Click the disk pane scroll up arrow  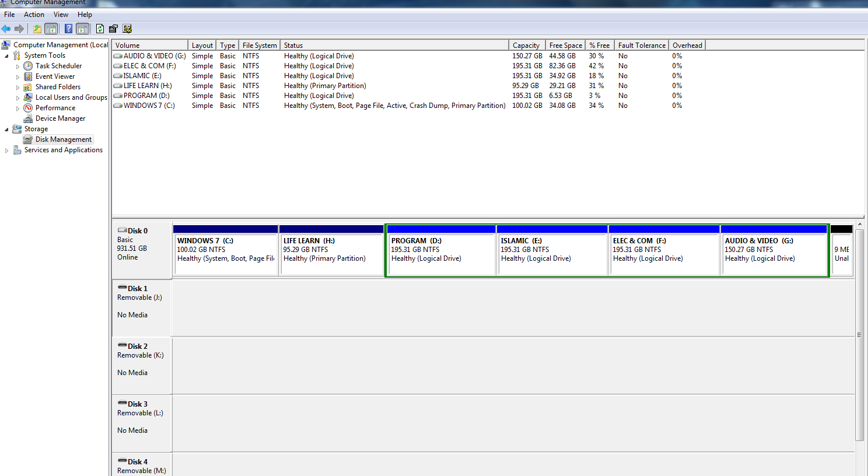pyautogui.click(x=860, y=224)
